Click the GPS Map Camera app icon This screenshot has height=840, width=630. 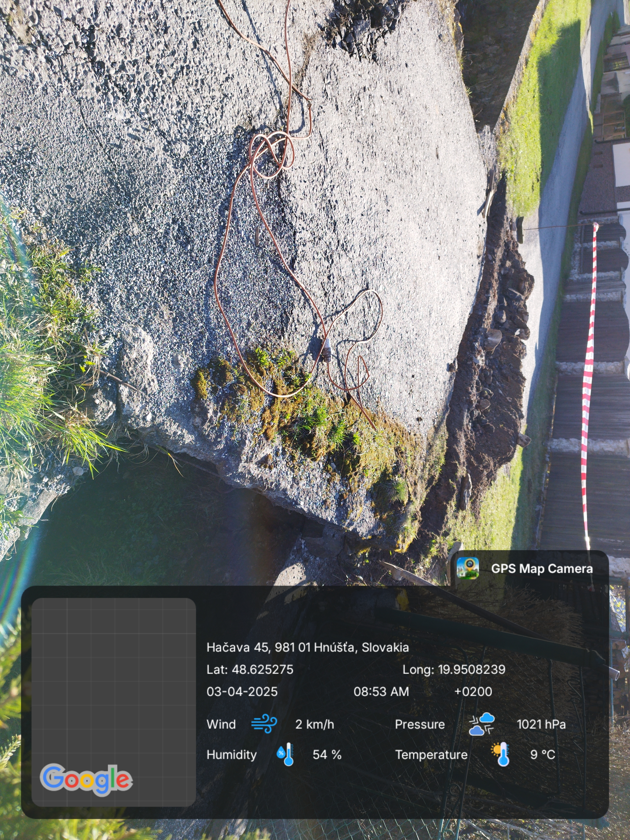pos(467,568)
